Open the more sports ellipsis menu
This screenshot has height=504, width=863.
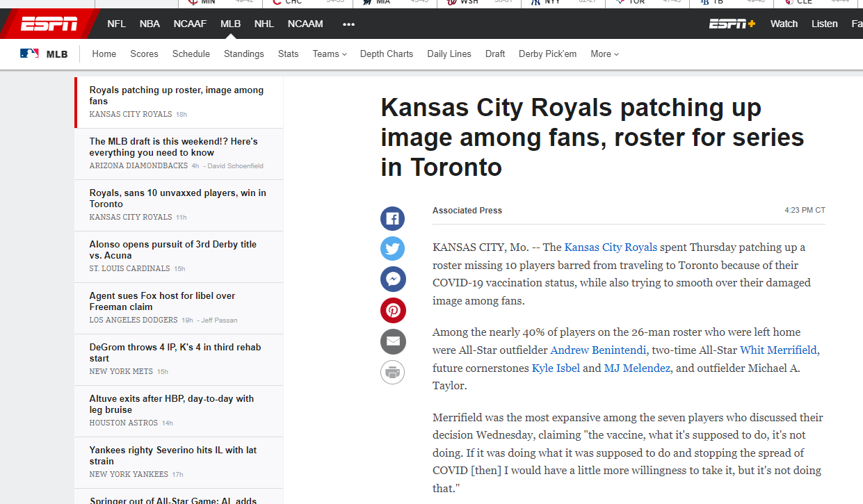(348, 24)
